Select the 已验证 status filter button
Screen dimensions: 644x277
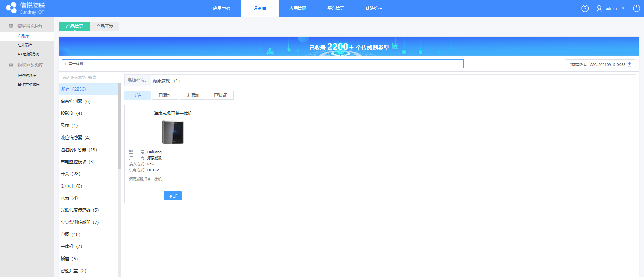(220, 95)
